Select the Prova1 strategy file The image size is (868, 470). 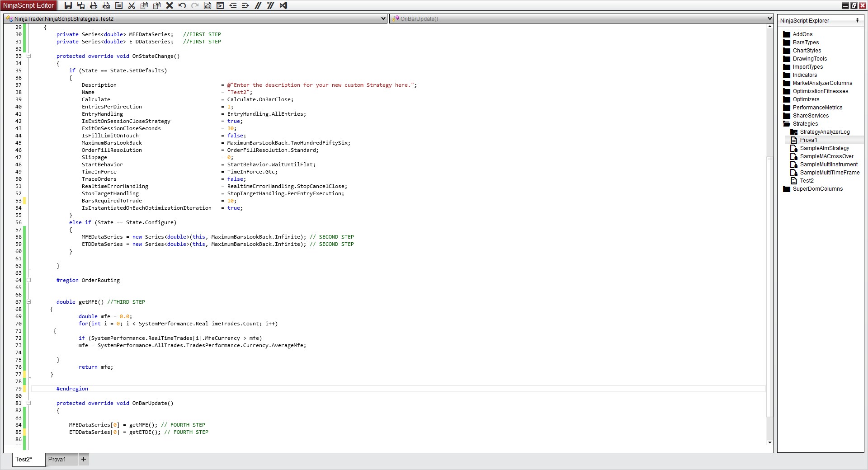coord(808,140)
